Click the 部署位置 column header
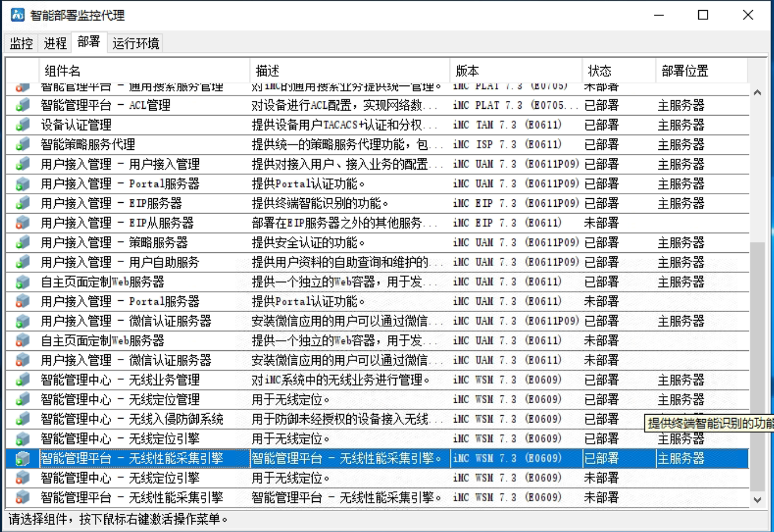 702,71
